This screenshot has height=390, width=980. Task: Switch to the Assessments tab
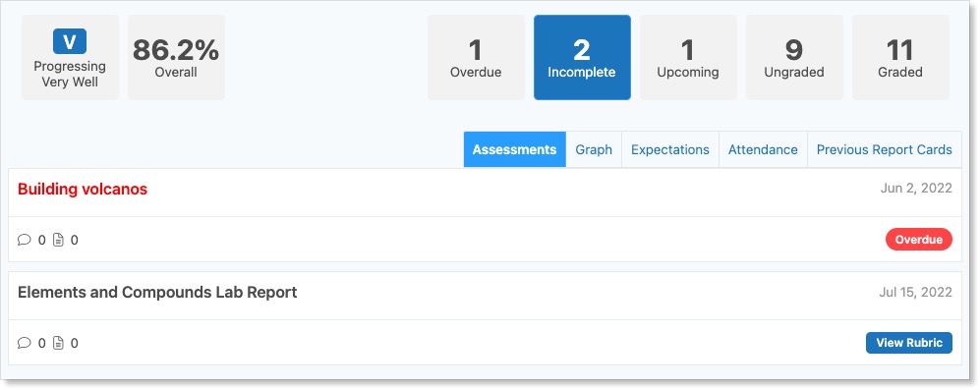click(514, 149)
